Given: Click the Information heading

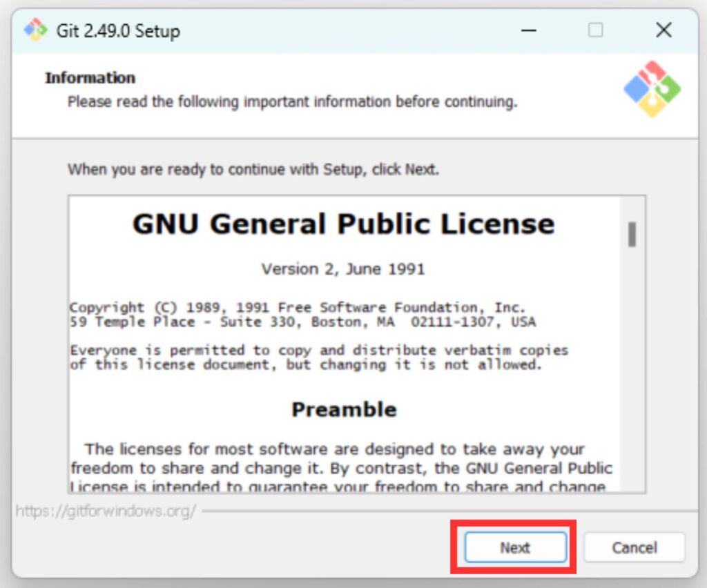Looking at the screenshot, I should [90, 77].
